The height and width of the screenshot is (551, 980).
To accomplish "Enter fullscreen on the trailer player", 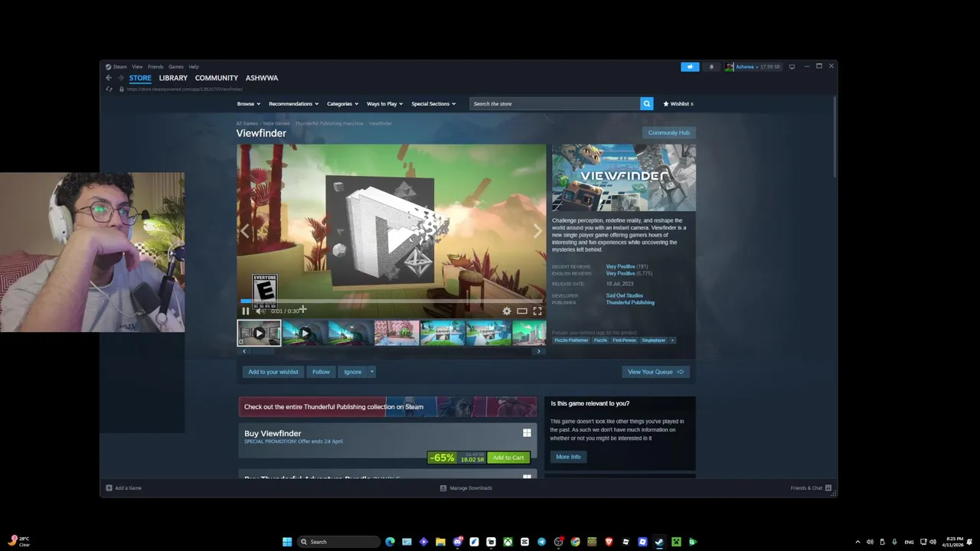I will pos(537,311).
